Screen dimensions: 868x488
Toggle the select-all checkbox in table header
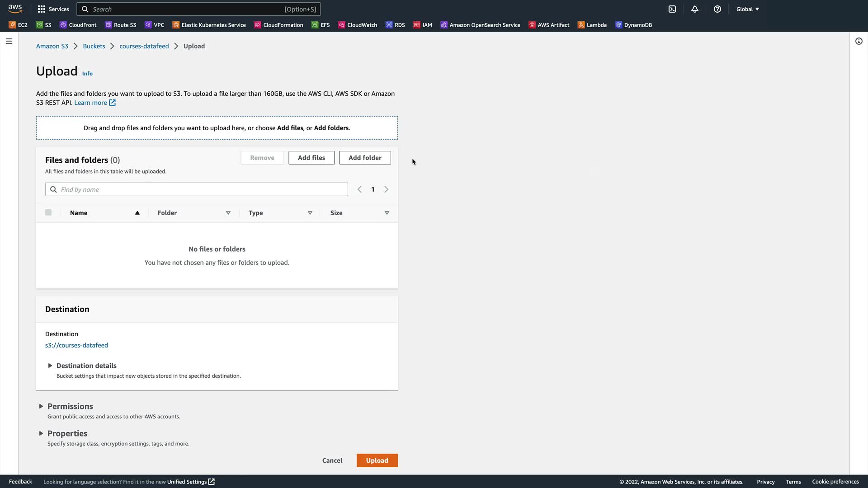(48, 212)
